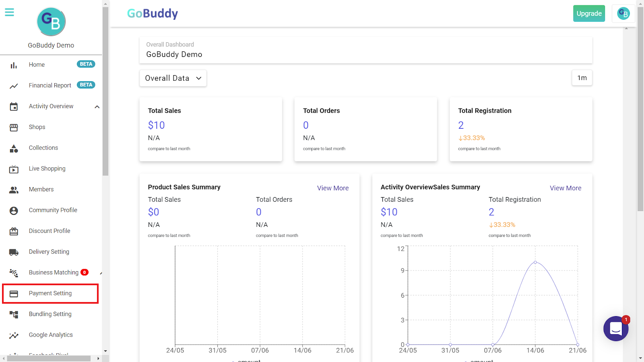
Task: Expand the Business Matching submenu arrow
Action: click(101, 273)
